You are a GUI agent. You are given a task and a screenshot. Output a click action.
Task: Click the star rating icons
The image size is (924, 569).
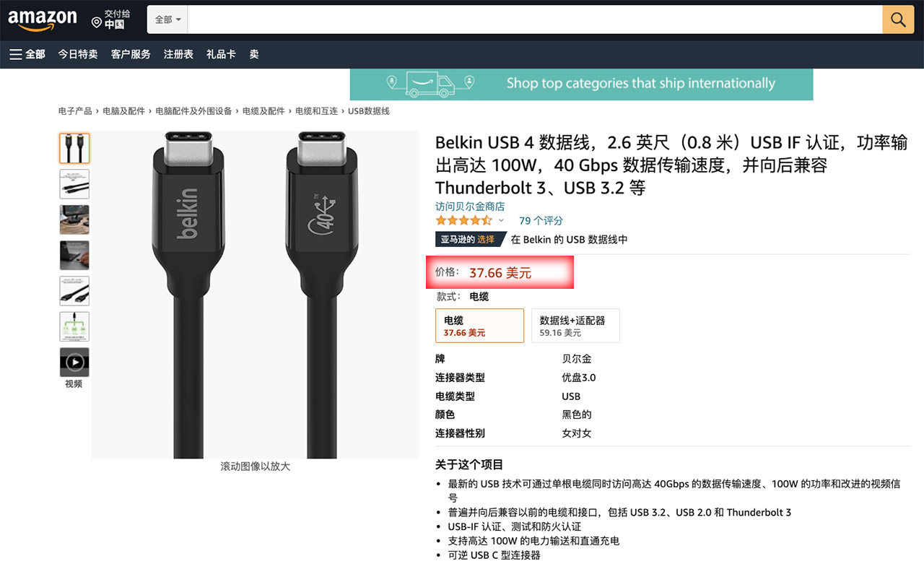tap(463, 220)
